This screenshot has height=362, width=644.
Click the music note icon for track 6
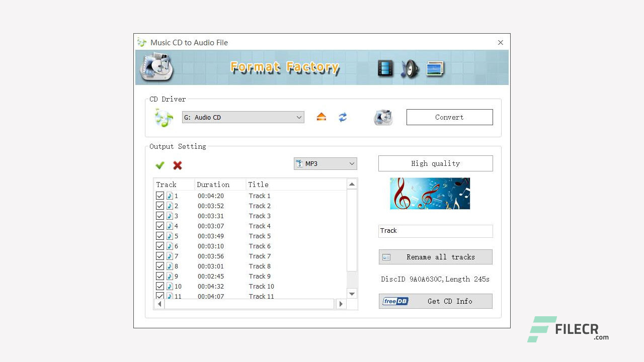pos(170,246)
